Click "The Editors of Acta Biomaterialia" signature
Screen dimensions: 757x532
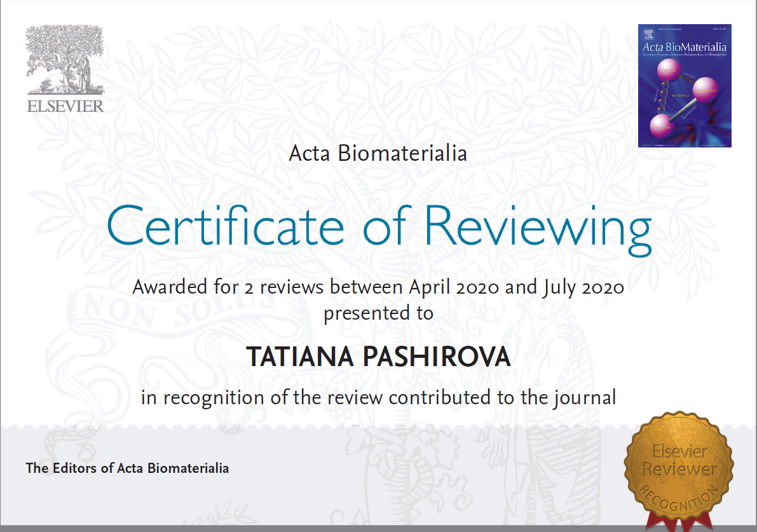(x=127, y=468)
